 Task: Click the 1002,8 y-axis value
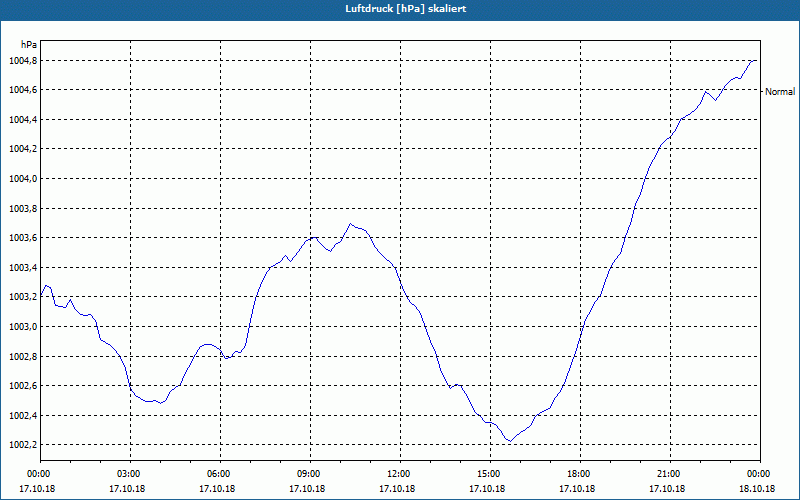[23, 356]
